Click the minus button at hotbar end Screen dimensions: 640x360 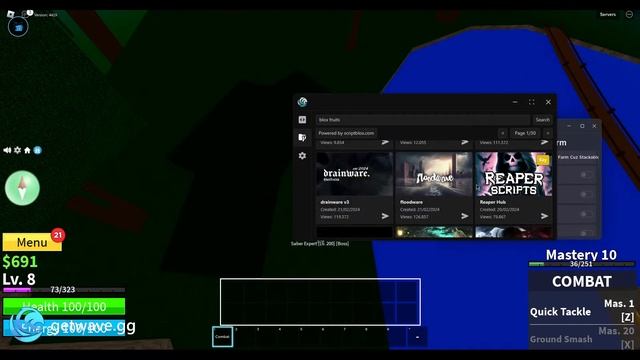coord(417,337)
